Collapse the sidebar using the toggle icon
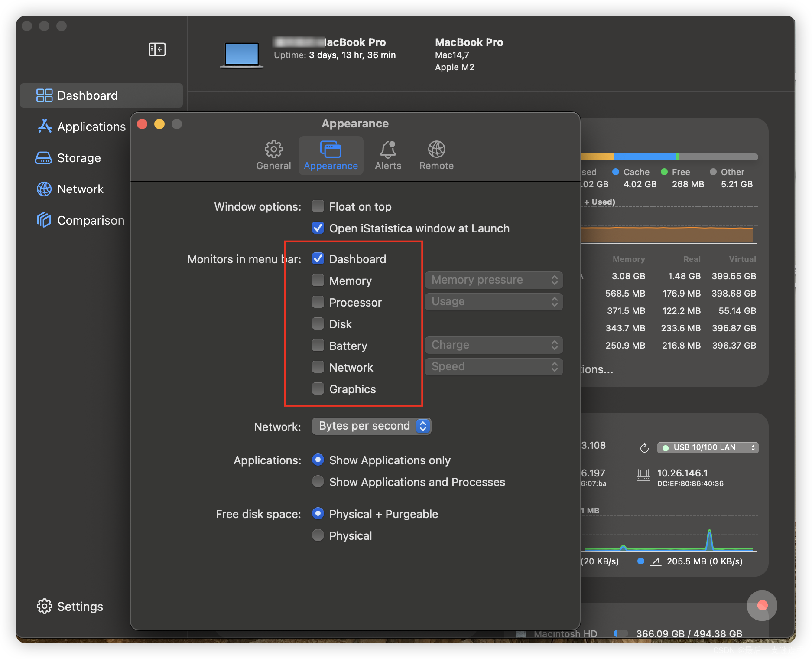 click(157, 49)
